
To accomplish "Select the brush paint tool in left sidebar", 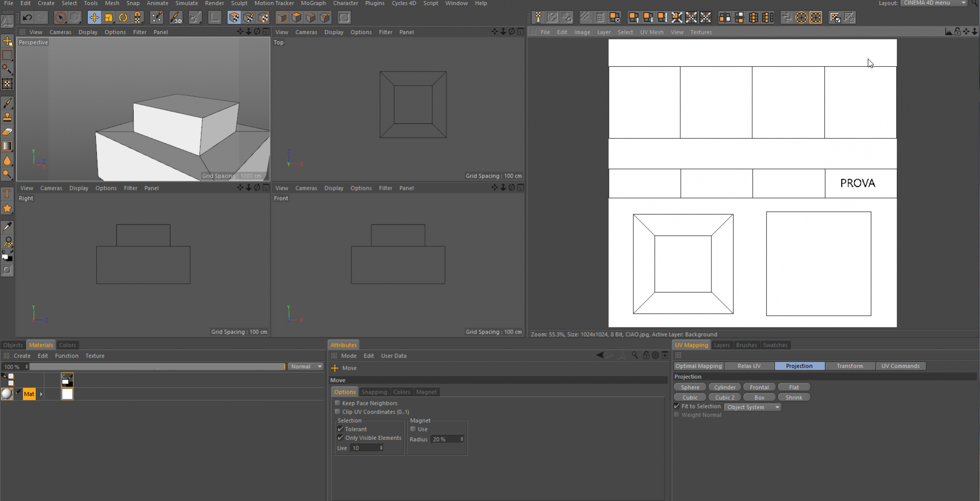I will coord(7,103).
